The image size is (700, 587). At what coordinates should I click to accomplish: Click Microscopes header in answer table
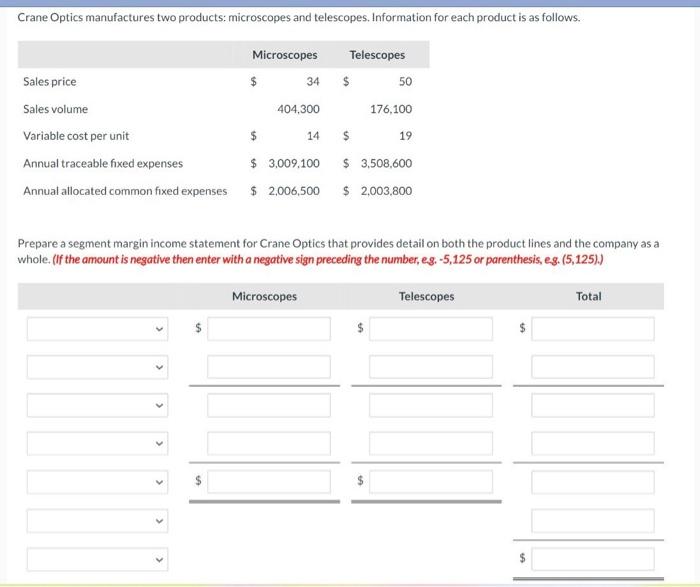pos(264,296)
